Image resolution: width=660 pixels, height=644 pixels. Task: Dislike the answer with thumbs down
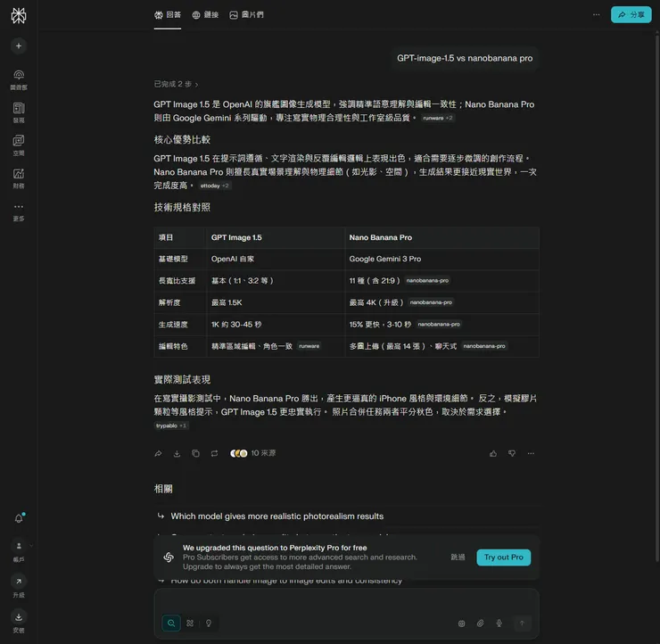tap(512, 453)
